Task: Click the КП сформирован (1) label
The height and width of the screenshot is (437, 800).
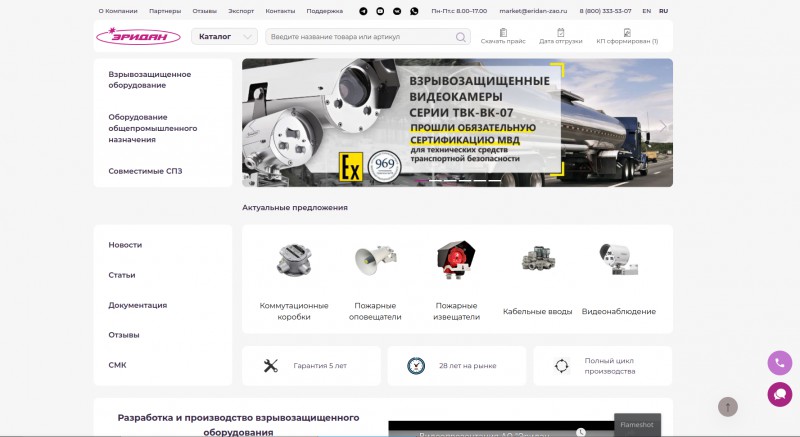Action: [627, 41]
